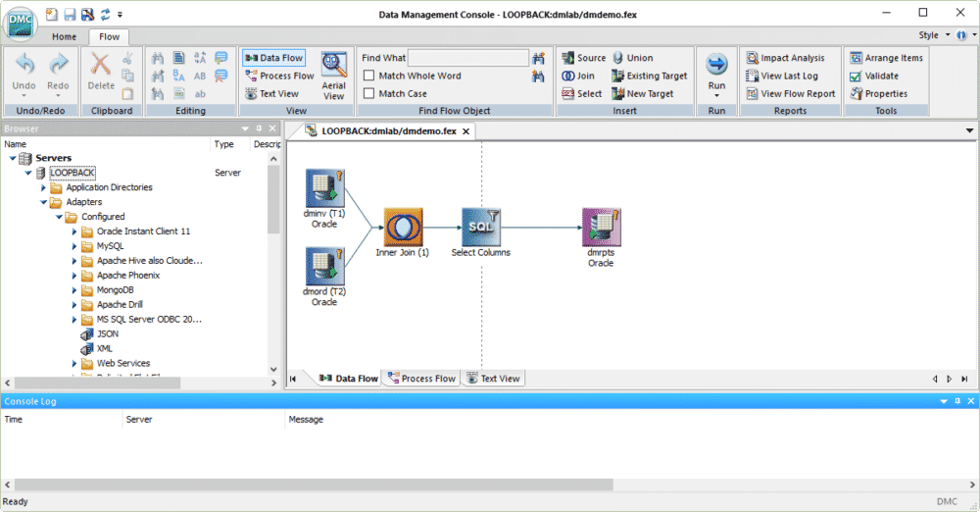The width and height of the screenshot is (980, 512).
Task: Enable Match Whole Word checkbox
Action: pos(369,76)
